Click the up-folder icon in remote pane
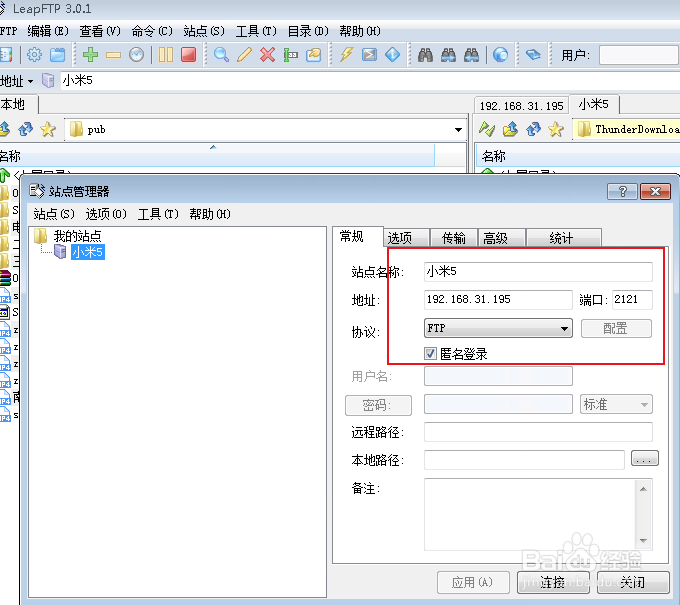 coord(510,129)
